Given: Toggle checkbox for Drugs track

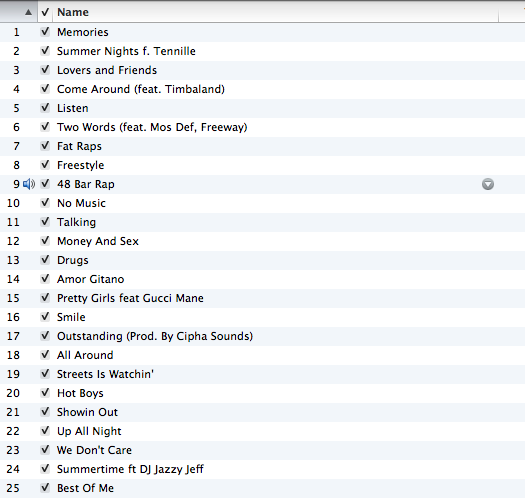Looking at the screenshot, I should (45, 260).
